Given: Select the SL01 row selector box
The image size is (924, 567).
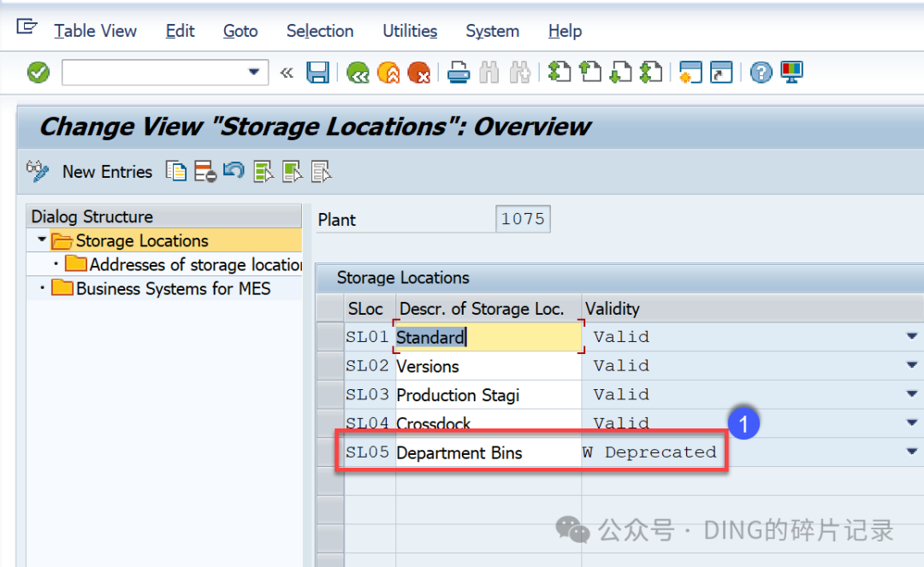Looking at the screenshot, I should tap(330, 337).
